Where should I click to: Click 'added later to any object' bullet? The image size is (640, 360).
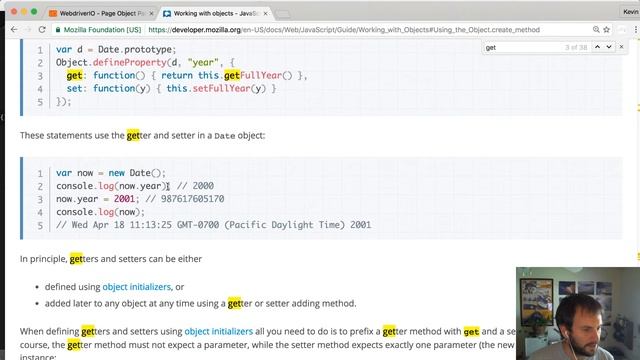click(200, 304)
